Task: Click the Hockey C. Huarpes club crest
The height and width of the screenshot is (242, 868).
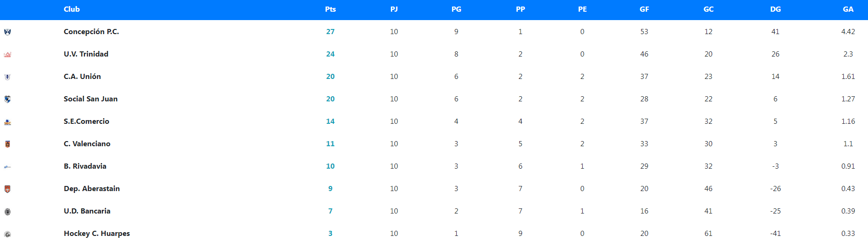Action: 7,234
